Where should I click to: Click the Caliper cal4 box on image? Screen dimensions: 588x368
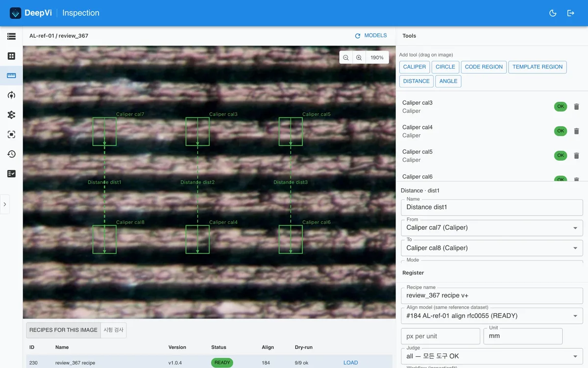[197, 239]
